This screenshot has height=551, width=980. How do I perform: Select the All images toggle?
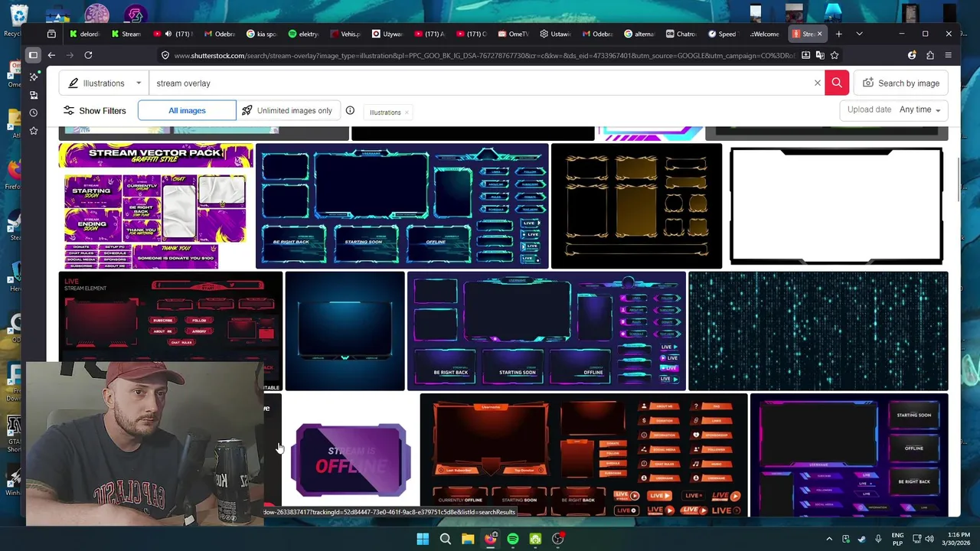point(187,110)
